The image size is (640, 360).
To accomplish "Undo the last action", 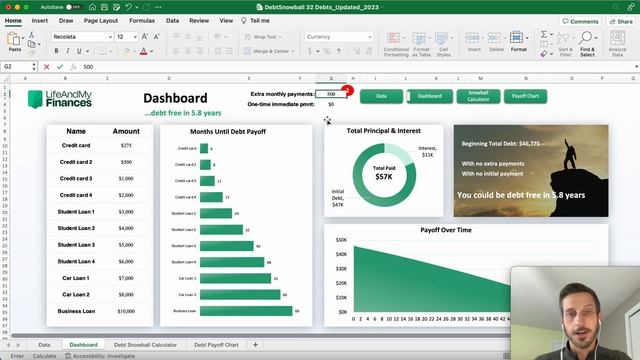I will point(129,7).
